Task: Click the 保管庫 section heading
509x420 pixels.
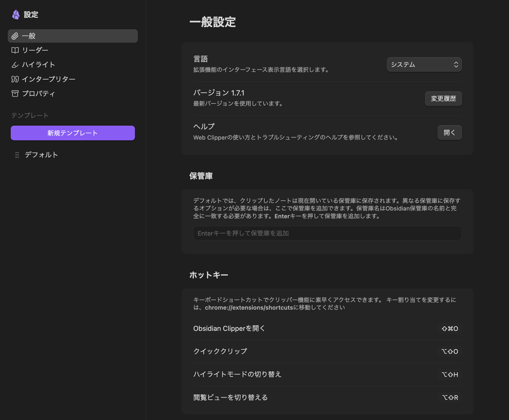Action: (201, 176)
